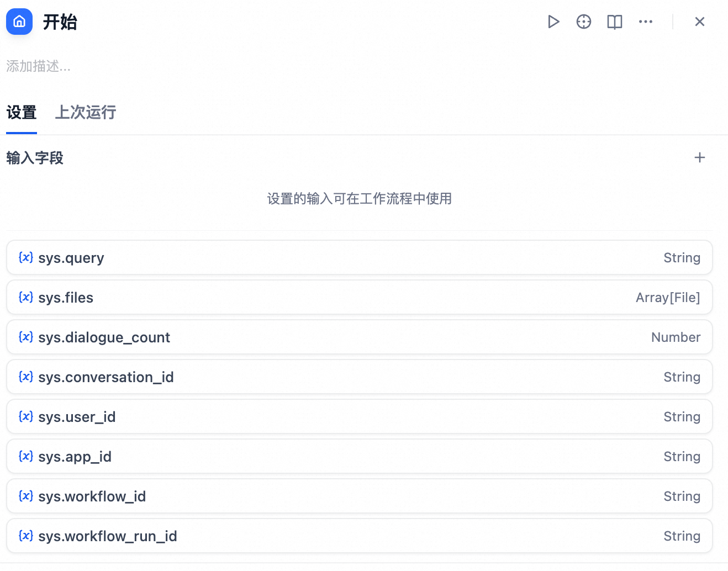This screenshot has height=571, width=728.
Task: Click the blue home Start node icon
Action: pyautogui.click(x=19, y=22)
